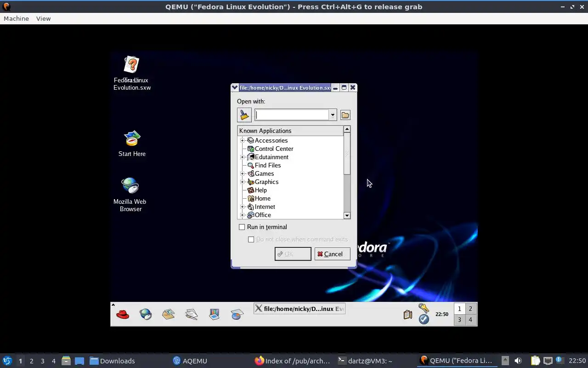The height and width of the screenshot is (368, 588).
Task: Select Help in applications list
Action: pos(260,190)
